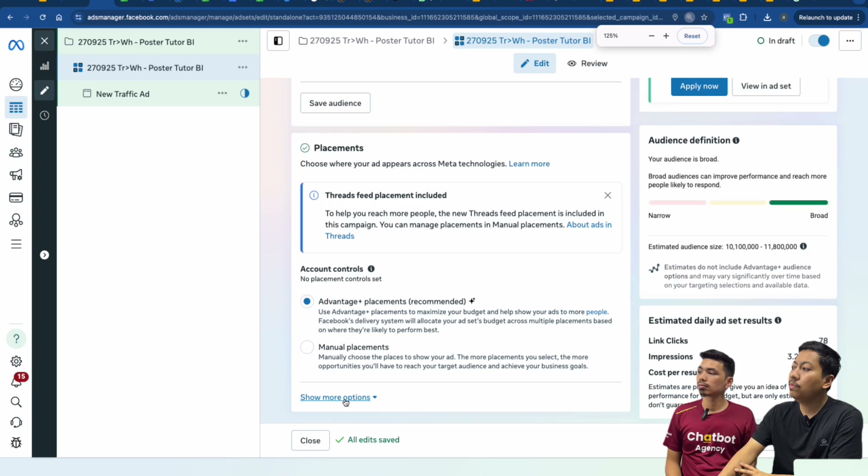This screenshot has width=868, height=476.
Task: Toggle the side panel layout icon
Action: 278,41
